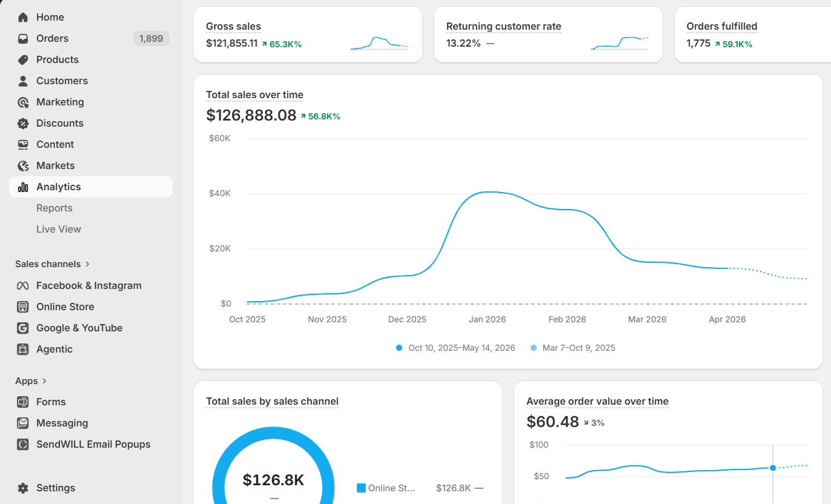Click the Marketing target icon

point(23,102)
